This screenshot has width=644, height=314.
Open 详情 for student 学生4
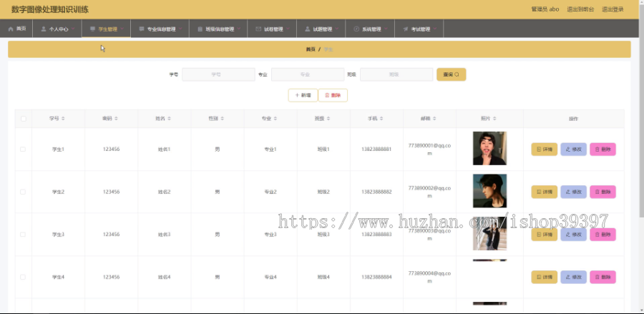545,277
